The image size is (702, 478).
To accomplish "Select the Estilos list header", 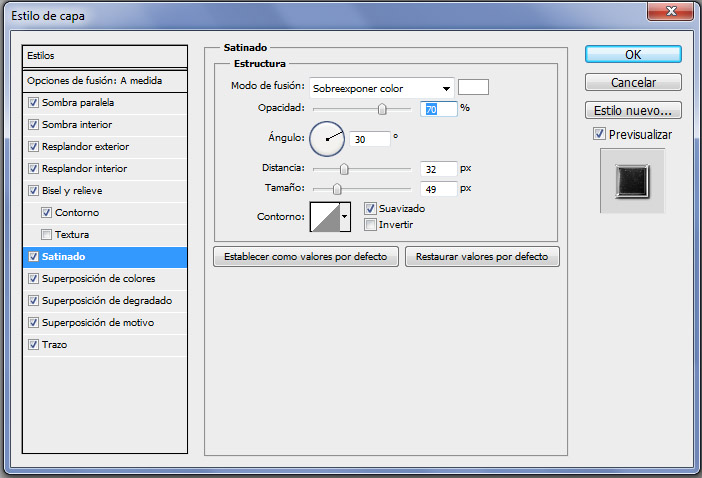I will click(105, 56).
